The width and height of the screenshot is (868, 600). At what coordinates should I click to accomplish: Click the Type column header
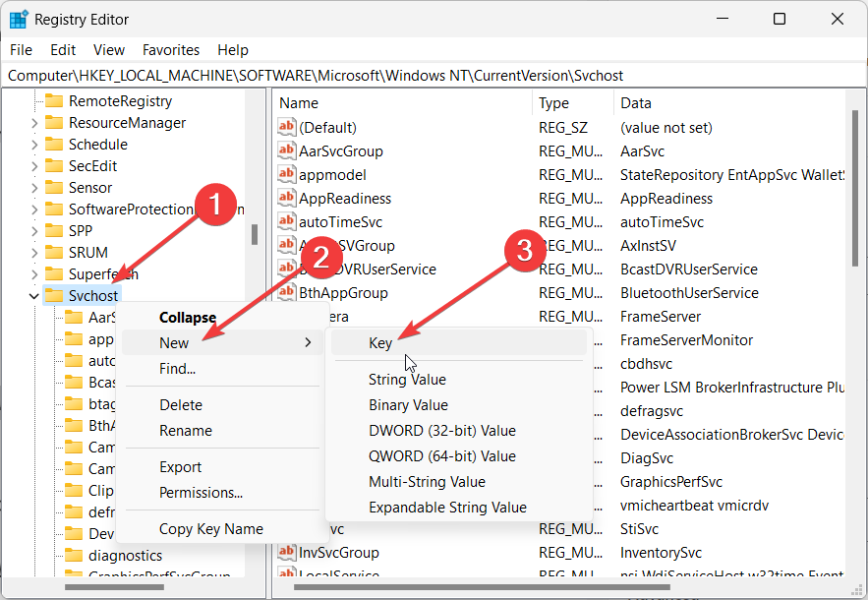[573, 103]
